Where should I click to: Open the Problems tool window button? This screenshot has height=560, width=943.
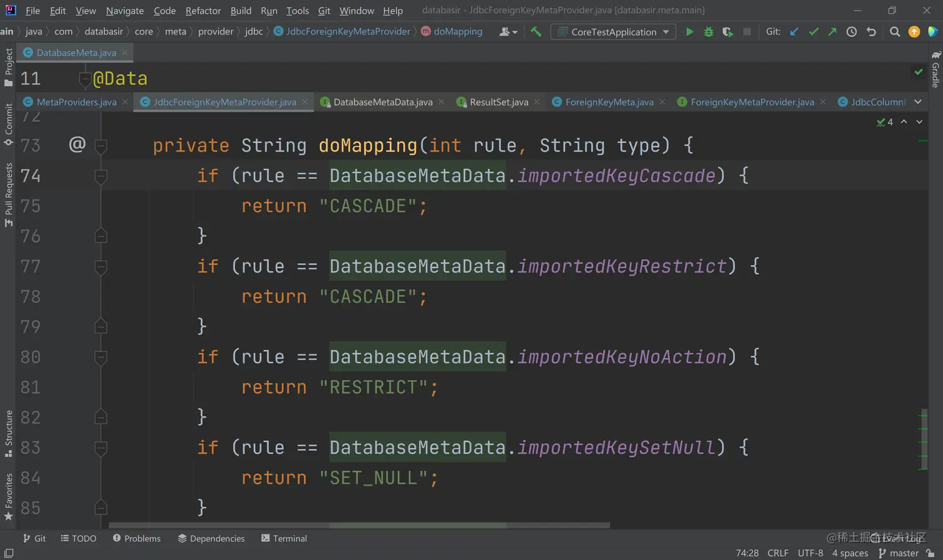pos(137,538)
